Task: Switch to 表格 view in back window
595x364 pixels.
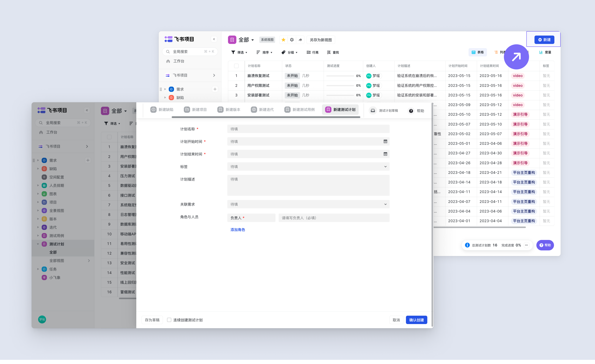Action: [478, 52]
